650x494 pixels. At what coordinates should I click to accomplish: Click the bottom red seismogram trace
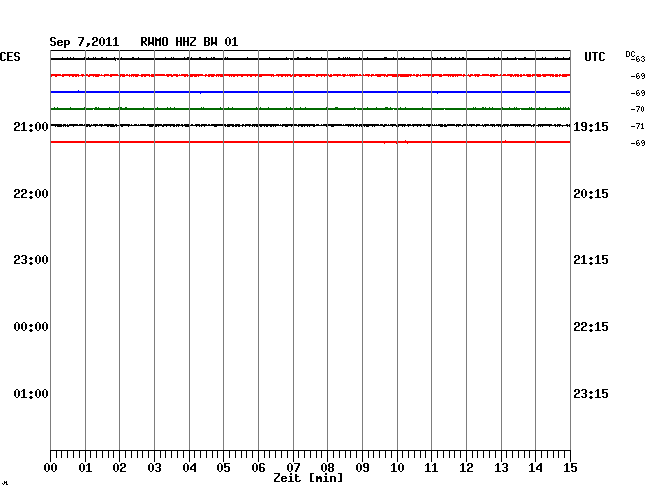(x=310, y=142)
